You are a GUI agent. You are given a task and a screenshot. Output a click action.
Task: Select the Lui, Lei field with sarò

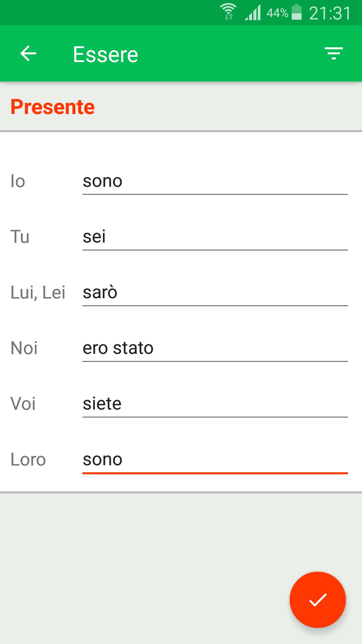[215, 293]
